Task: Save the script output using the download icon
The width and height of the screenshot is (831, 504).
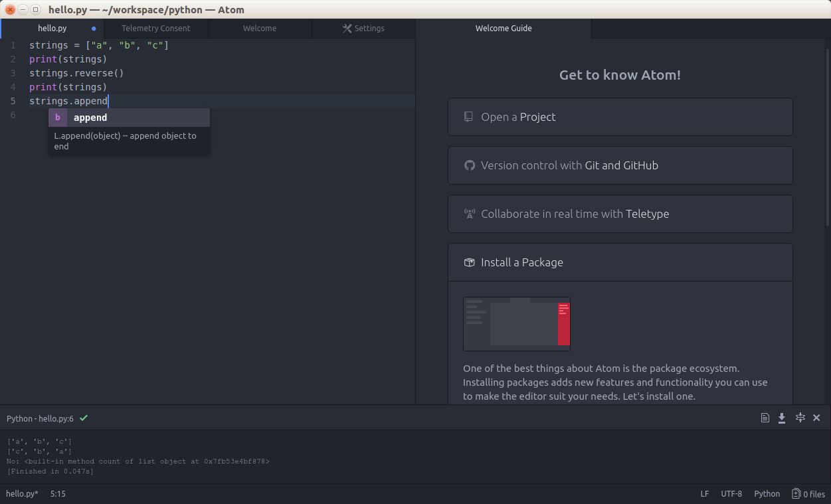Action: pos(782,418)
